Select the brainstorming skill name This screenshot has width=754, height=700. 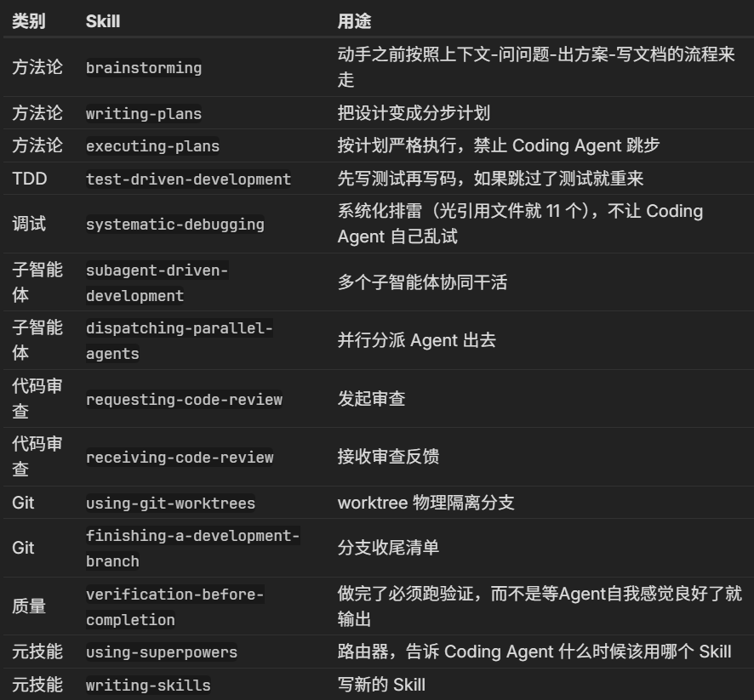click(144, 68)
